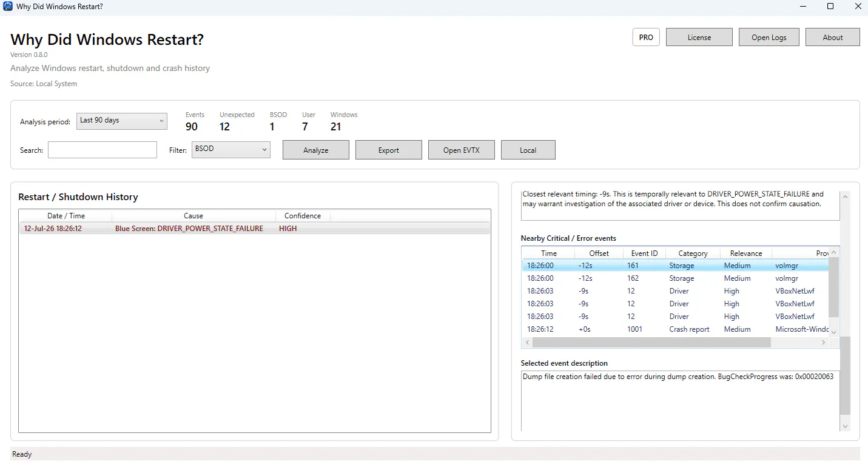Minimize the application window
Screen dimensions: 868x470
[x=802, y=7]
